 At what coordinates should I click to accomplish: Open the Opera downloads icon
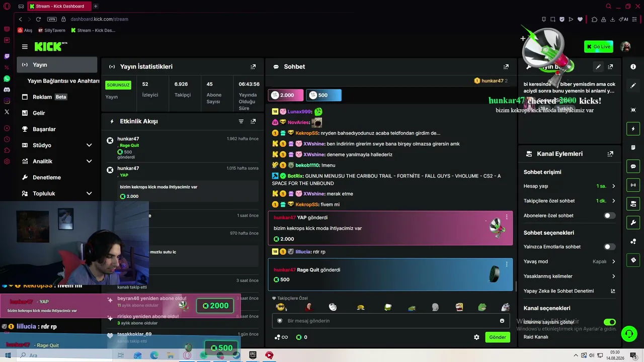tap(612, 19)
